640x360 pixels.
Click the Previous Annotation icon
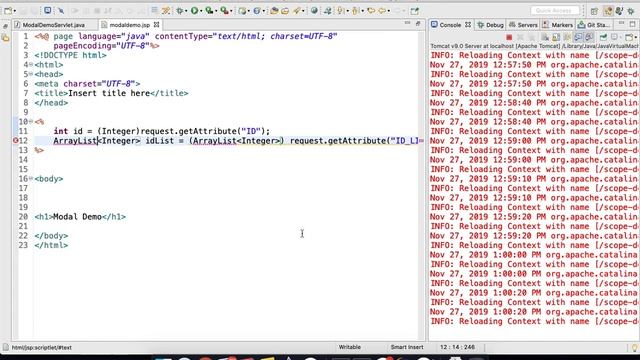click(x=356, y=11)
